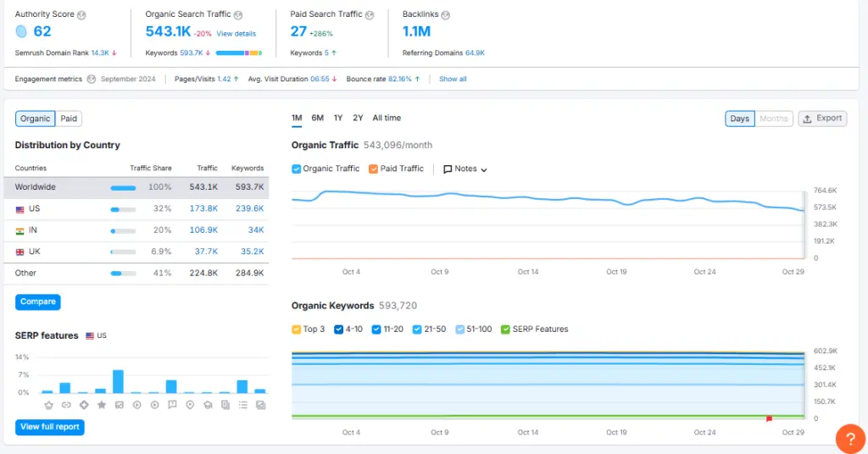The width and height of the screenshot is (868, 454).
Task: Click the Backlinks info icon
Action: click(x=446, y=14)
